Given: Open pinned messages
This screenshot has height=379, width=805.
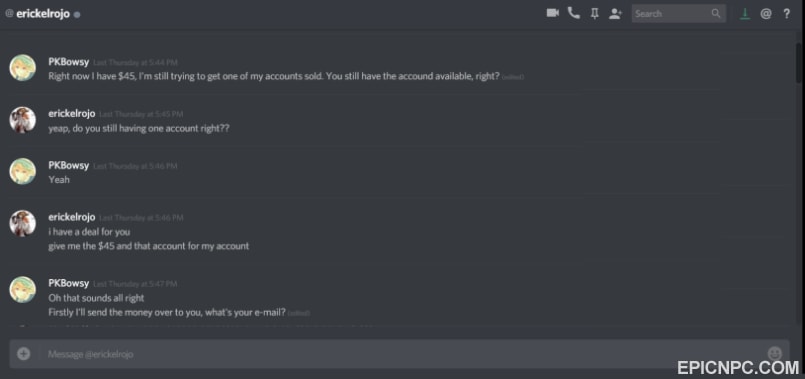Looking at the screenshot, I should coord(595,14).
